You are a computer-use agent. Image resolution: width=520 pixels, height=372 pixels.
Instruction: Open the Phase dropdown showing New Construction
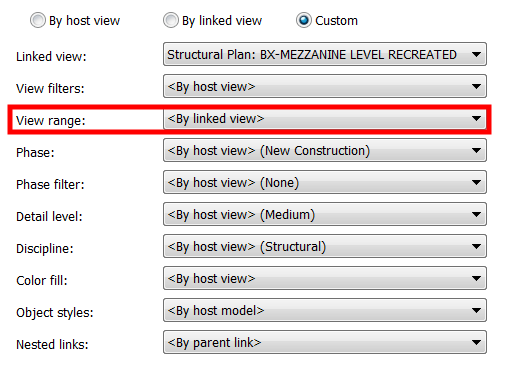[x=325, y=150]
